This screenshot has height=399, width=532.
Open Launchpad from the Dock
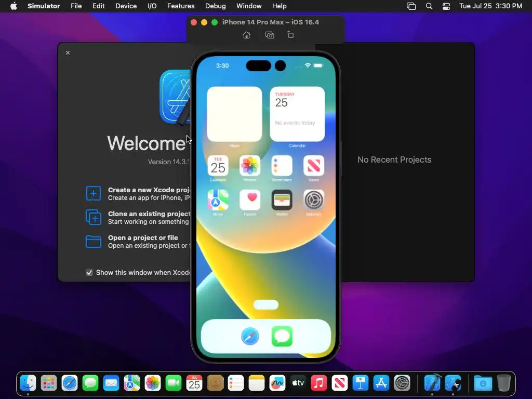49,383
